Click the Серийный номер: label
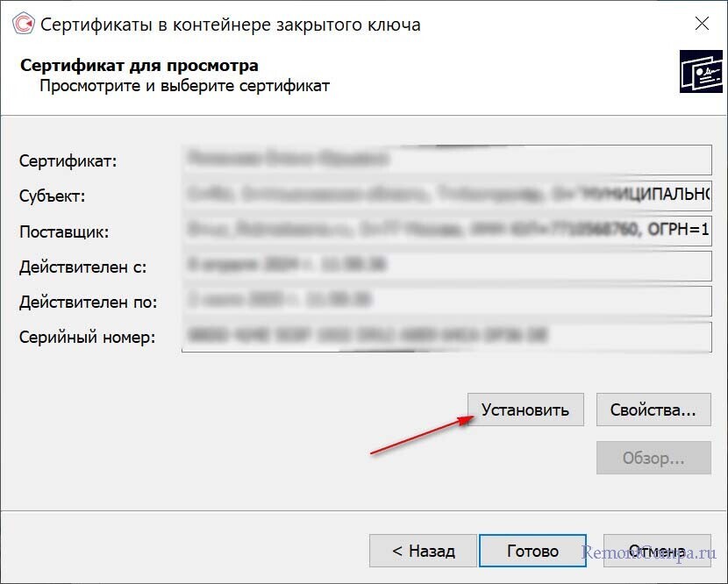Viewport: 728px width, 584px height. tap(88, 337)
